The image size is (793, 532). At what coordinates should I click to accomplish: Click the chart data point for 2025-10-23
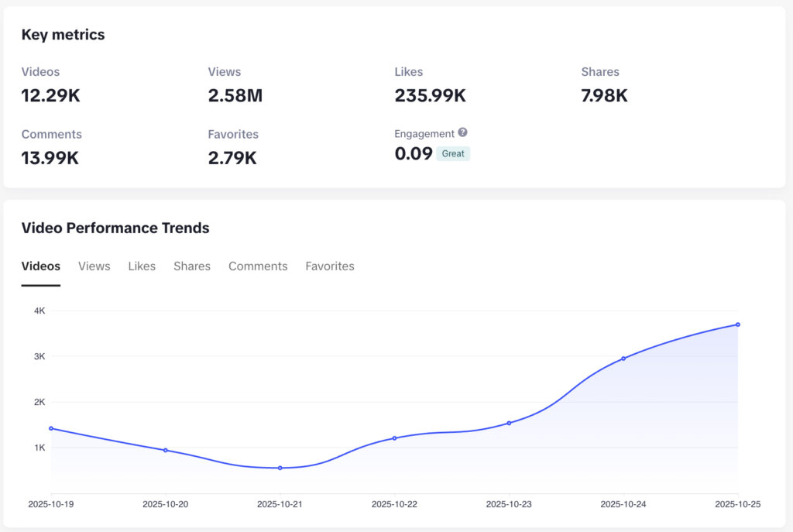coord(509,423)
